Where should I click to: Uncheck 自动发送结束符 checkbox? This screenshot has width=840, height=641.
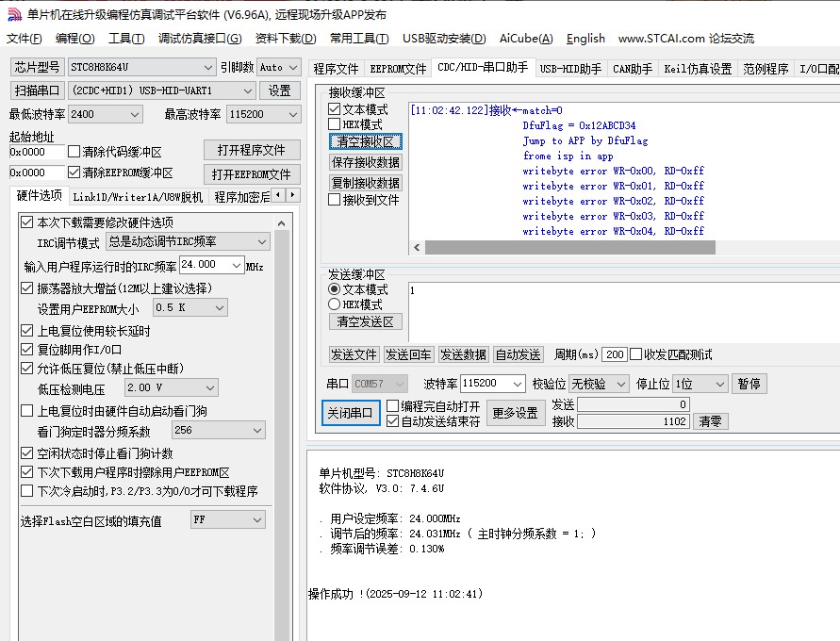tap(393, 421)
